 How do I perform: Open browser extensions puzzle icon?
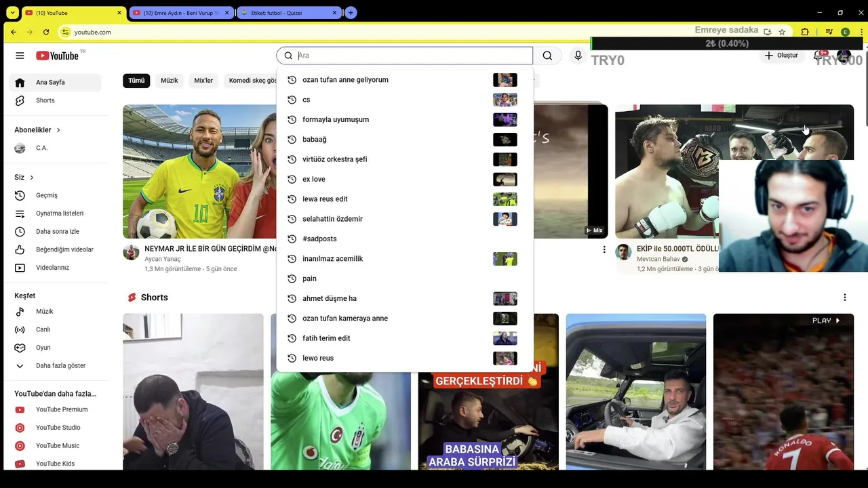805,32
